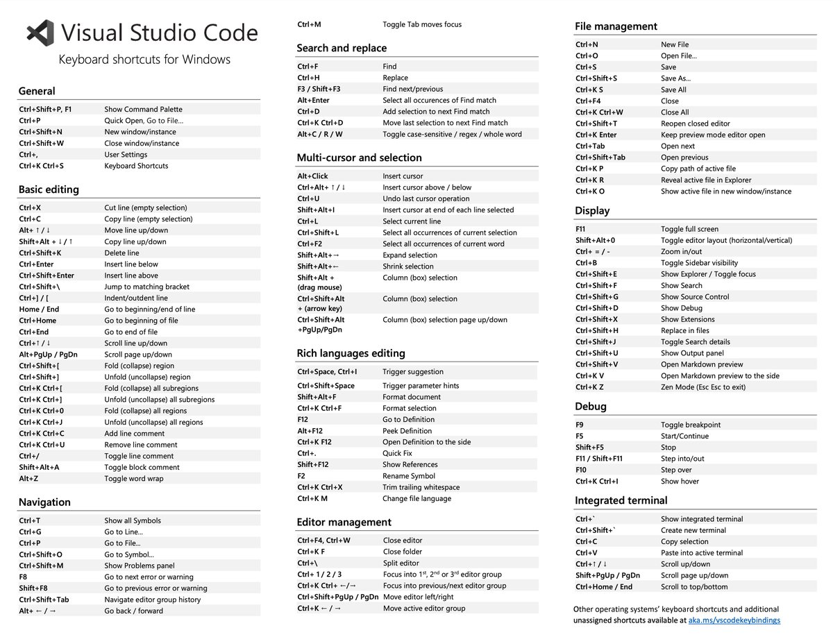This screenshot has width=833, height=644.
Task: Click the 'Toggle block comment' description
Action: click(142, 467)
